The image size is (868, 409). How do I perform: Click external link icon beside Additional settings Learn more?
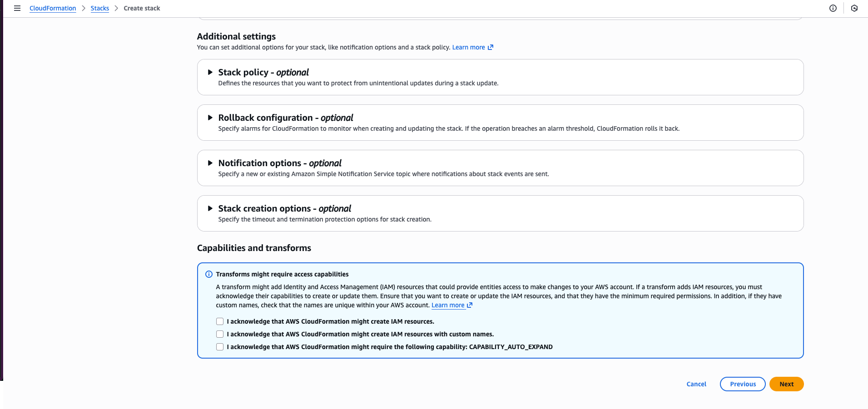click(491, 47)
